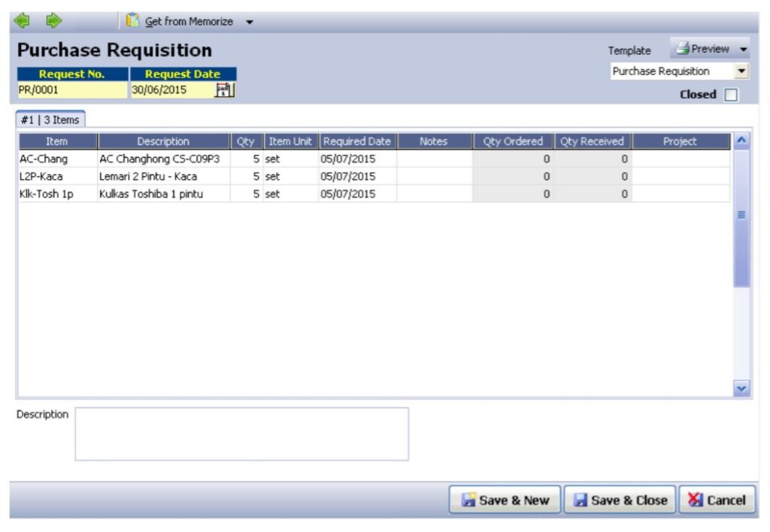
Task: Select the AC-Chang item row cell
Action: coord(57,159)
